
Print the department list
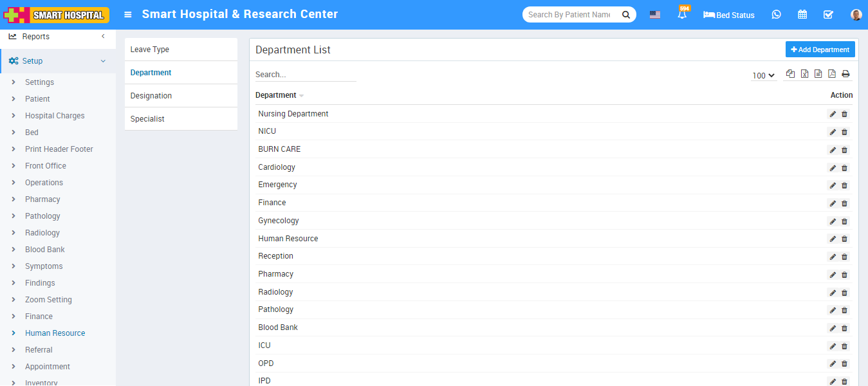click(845, 74)
